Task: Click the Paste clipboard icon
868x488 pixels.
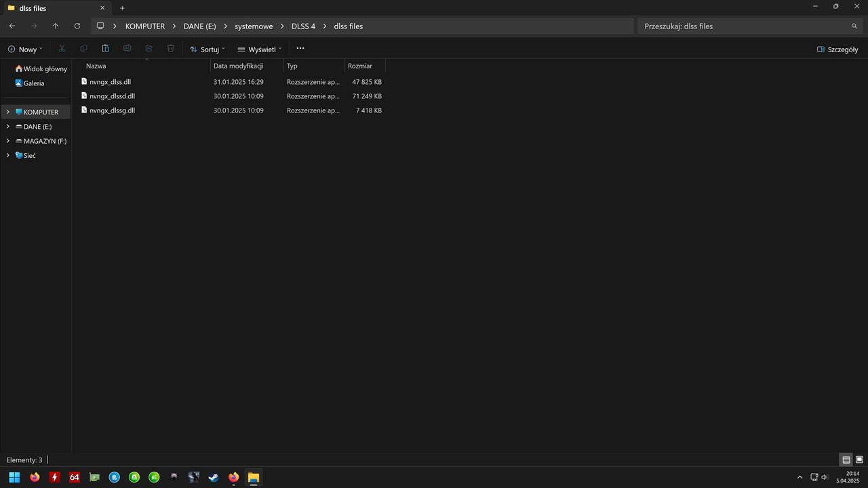Action: [105, 49]
